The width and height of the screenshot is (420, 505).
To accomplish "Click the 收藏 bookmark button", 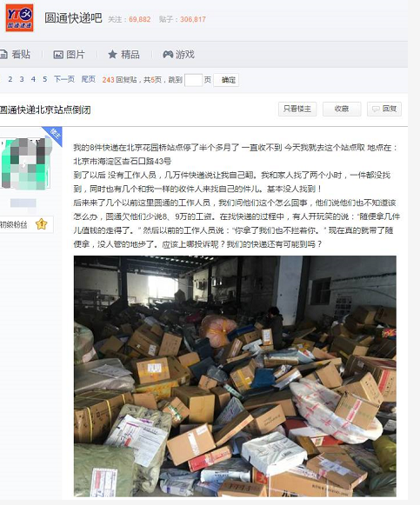I will (342, 110).
